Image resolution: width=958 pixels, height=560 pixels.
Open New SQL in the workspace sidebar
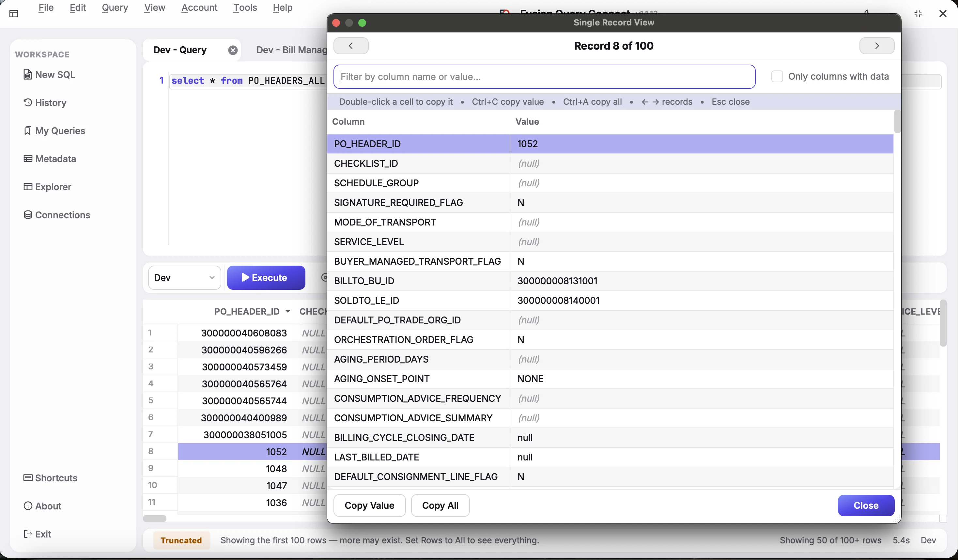(49, 74)
